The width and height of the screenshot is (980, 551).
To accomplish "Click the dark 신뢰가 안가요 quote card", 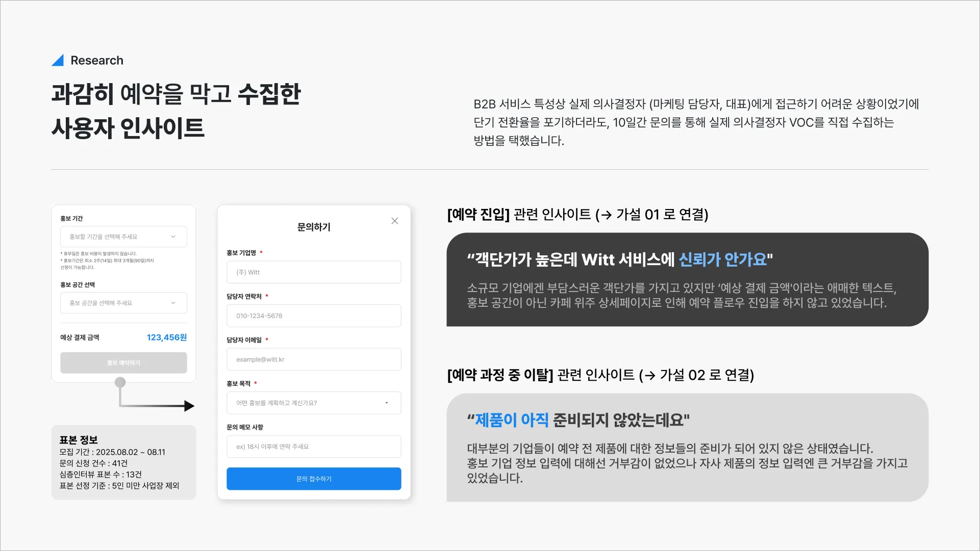I will 687,279.
